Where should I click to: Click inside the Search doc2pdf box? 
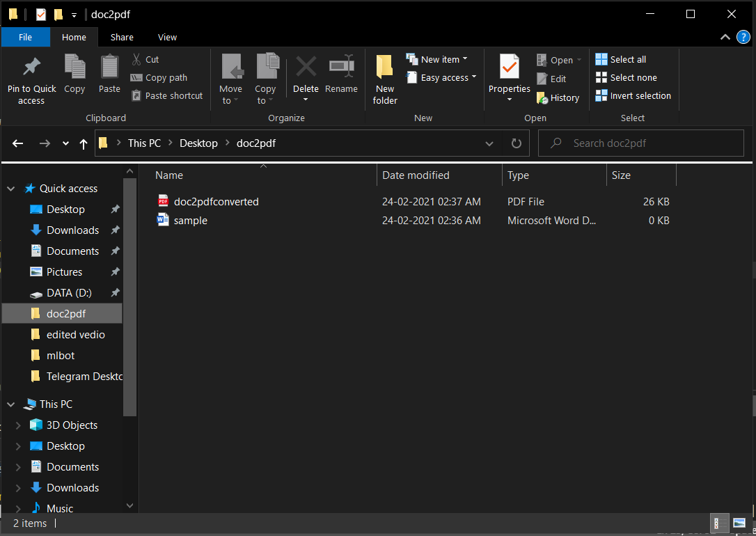click(641, 143)
